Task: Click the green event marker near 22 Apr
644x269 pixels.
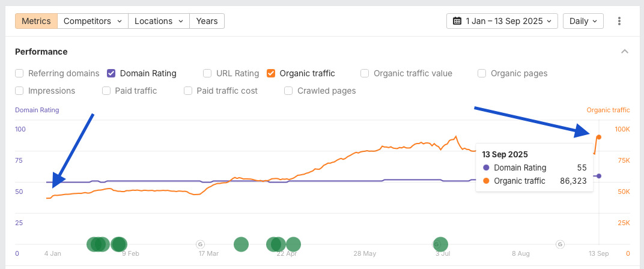Action: pyautogui.click(x=293, y=244)
